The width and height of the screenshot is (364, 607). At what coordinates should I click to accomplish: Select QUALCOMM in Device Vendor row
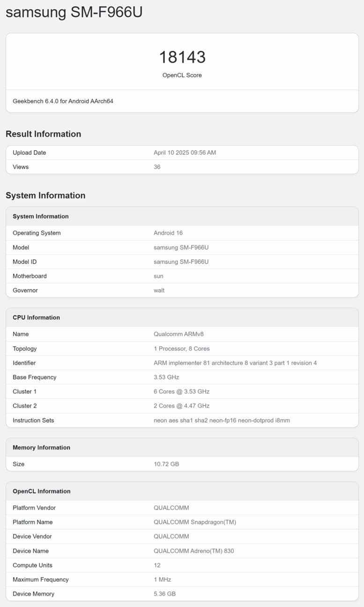[171, 536]
